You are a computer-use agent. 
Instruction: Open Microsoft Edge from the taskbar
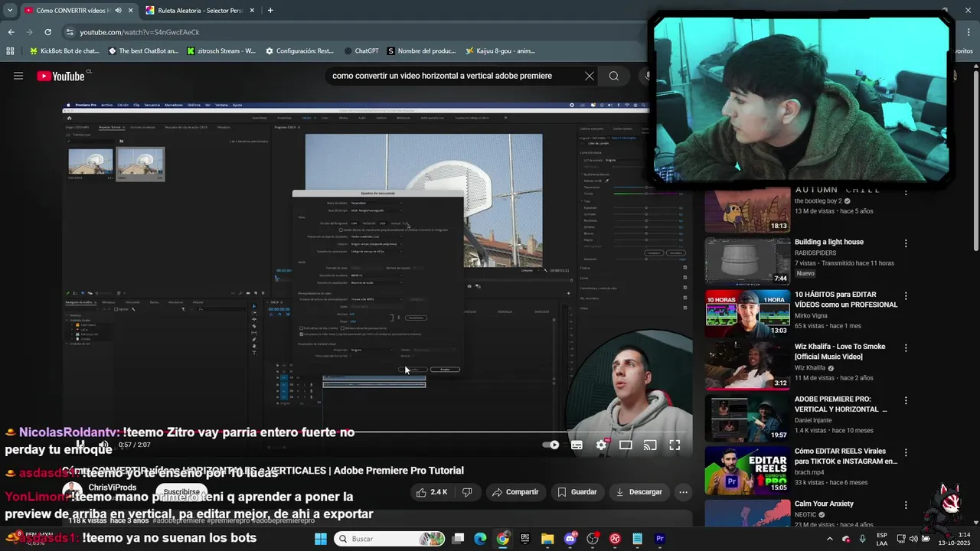coord(480,539)
